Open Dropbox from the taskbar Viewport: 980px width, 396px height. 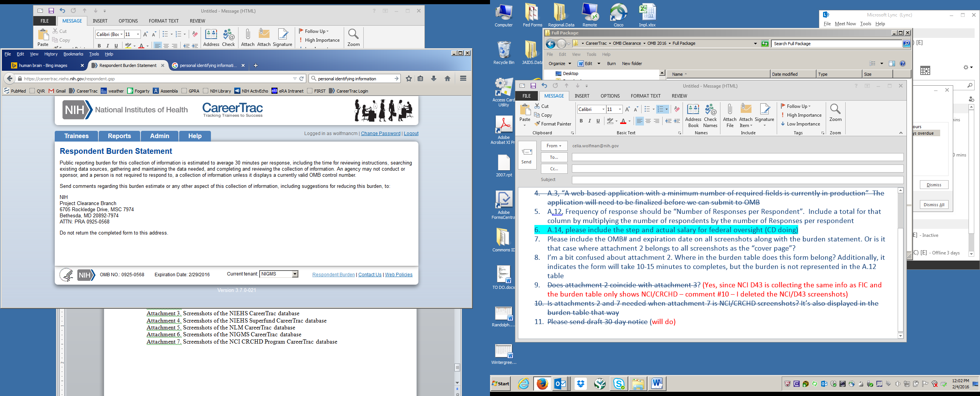(581, 383)
